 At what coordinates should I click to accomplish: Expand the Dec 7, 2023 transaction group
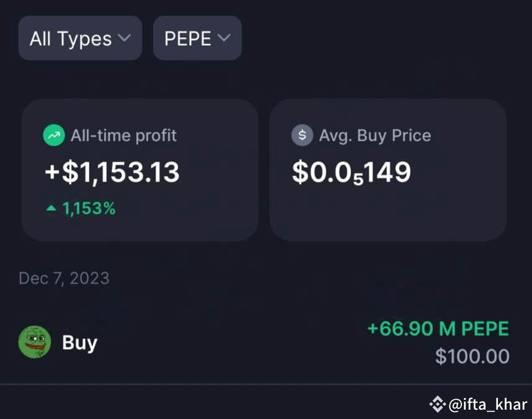coord(64,278)
